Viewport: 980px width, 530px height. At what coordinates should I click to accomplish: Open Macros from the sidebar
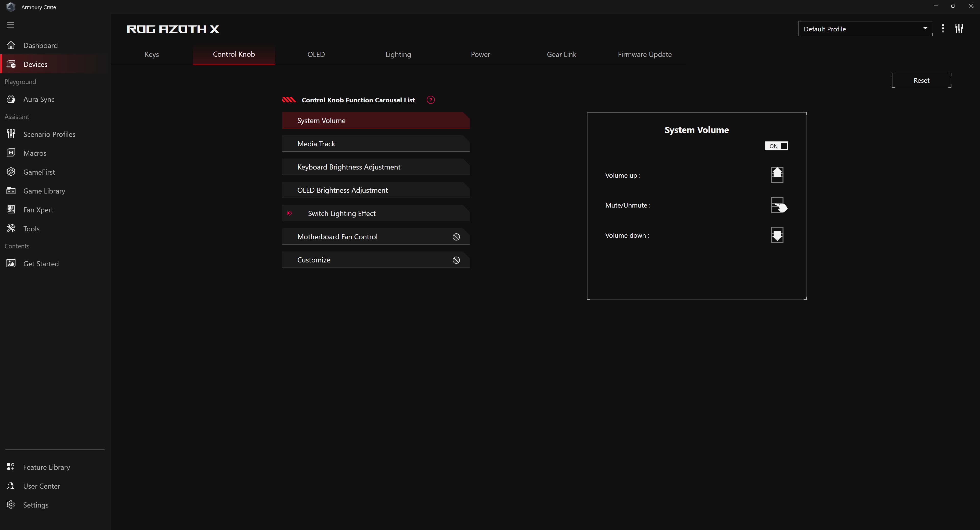point(55,153)
